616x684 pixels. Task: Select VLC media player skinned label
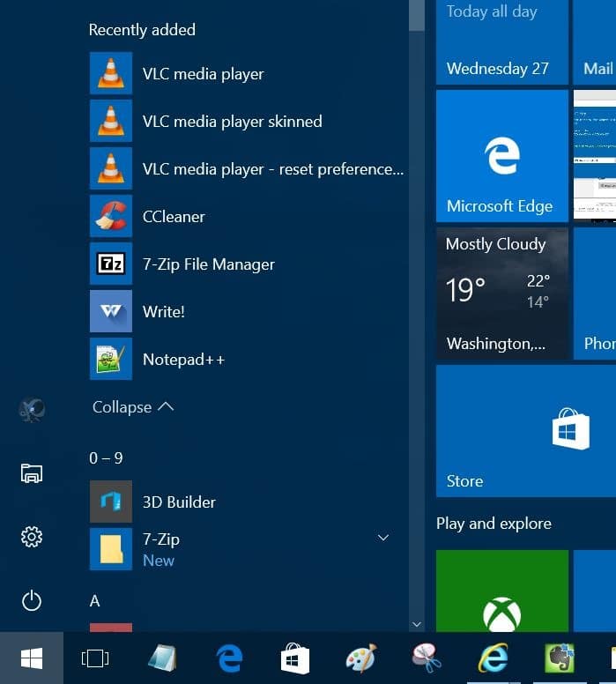click(233, 122)
